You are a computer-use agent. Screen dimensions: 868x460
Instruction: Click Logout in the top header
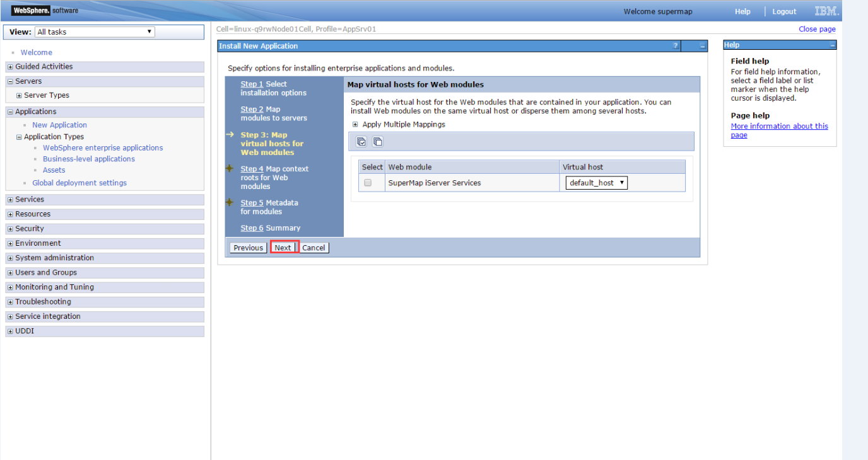[784, 11]
